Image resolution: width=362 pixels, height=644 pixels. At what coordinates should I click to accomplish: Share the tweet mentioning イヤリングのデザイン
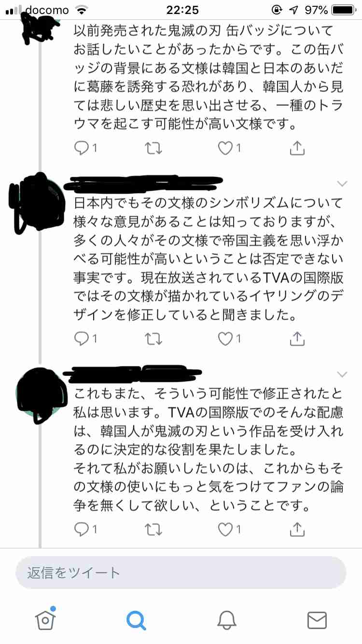coord(297,338)
